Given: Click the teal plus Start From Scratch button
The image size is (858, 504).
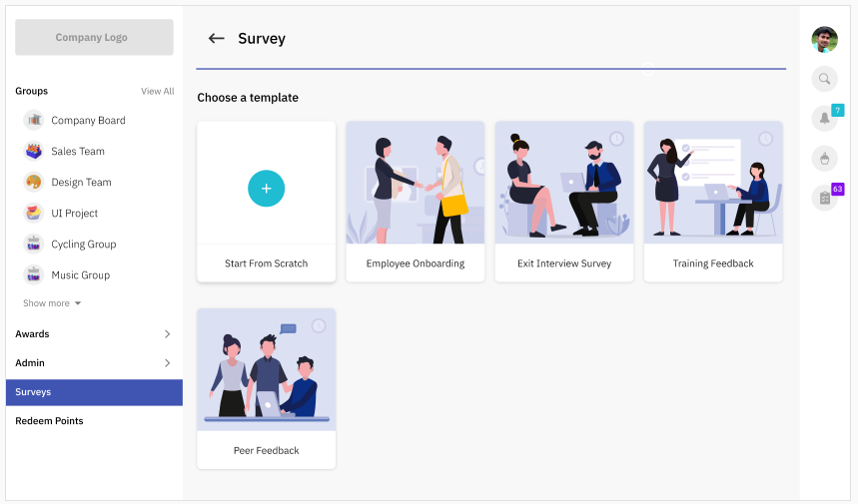Looking at the screenshot, I should (266, 189).
